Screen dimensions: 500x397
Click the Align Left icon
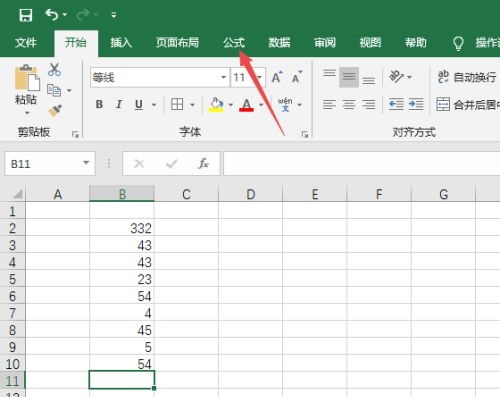click(329, 104)
